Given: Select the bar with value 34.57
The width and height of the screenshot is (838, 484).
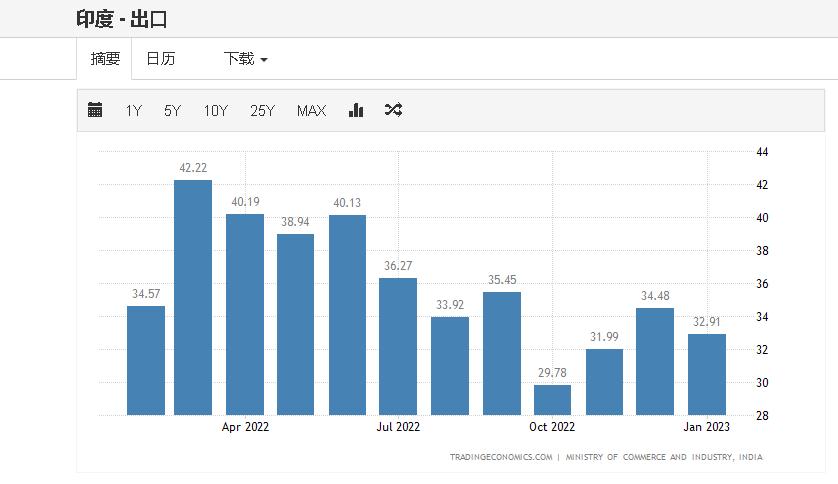Looking at the screenshot, I should pos(146,360).
